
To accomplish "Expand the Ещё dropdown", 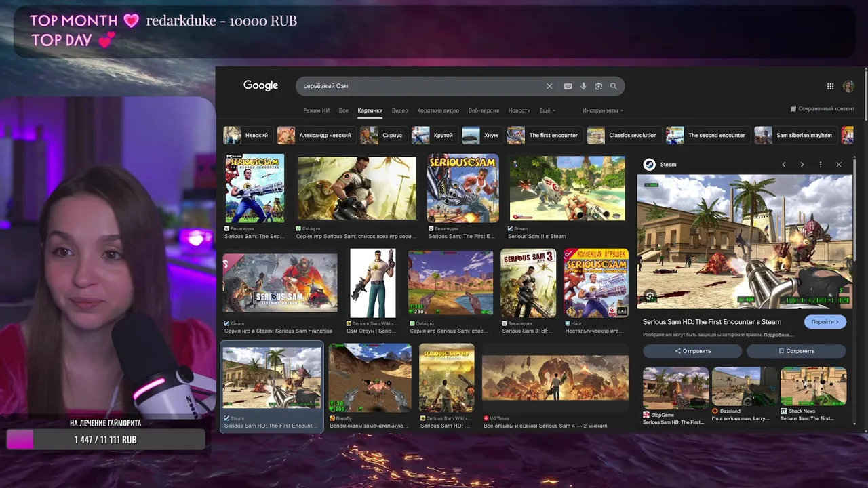I will tap(547, 110).
